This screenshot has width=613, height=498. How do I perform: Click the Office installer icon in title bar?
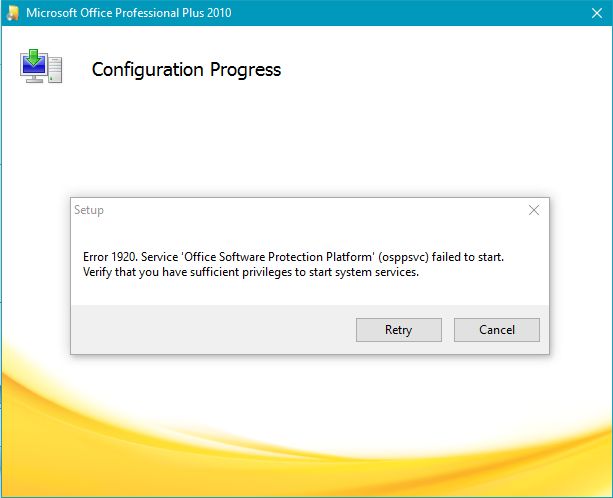(x=13, y=13)
